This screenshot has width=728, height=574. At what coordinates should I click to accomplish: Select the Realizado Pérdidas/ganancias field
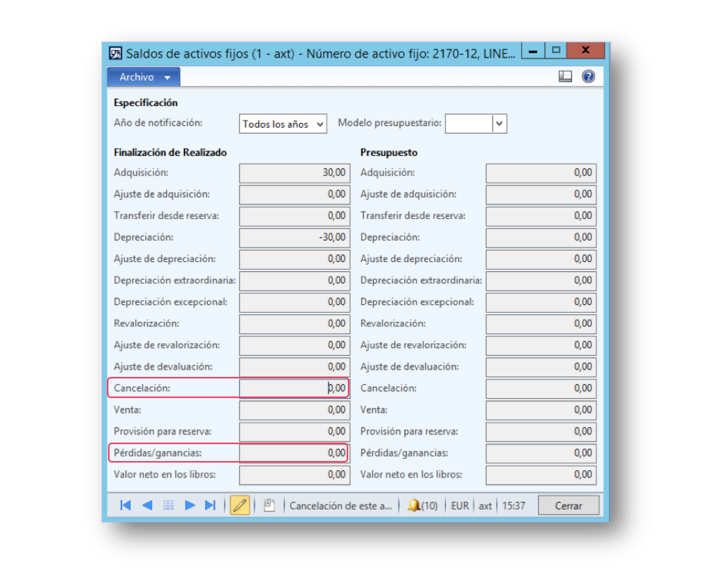point(294,453)
